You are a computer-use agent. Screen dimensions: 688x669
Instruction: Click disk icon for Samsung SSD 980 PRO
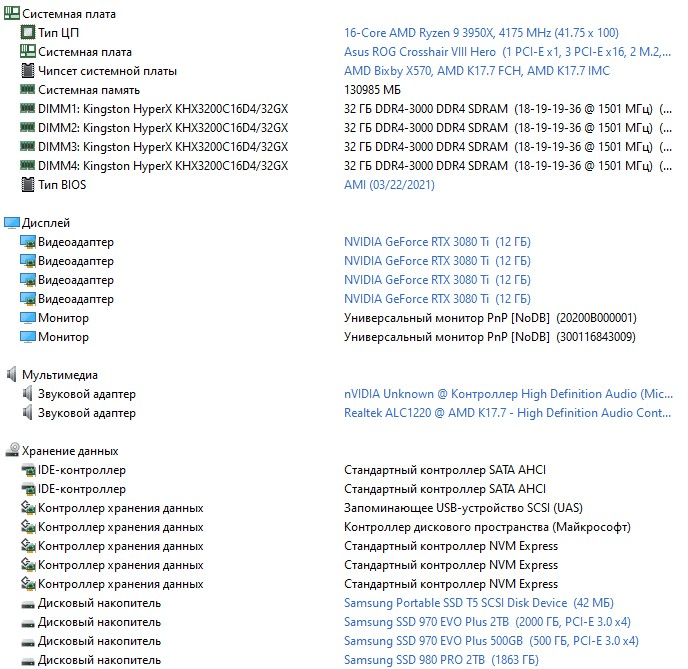[x=28, y=662]
